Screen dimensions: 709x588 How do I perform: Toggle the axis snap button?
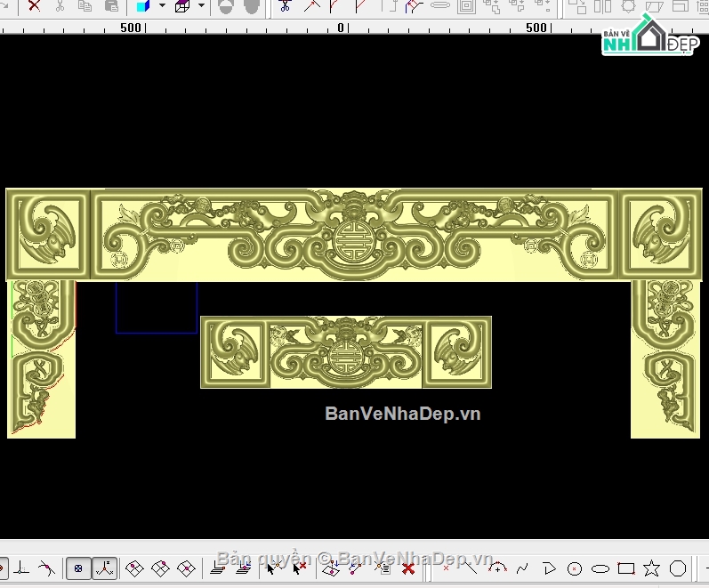click(105, 568)
